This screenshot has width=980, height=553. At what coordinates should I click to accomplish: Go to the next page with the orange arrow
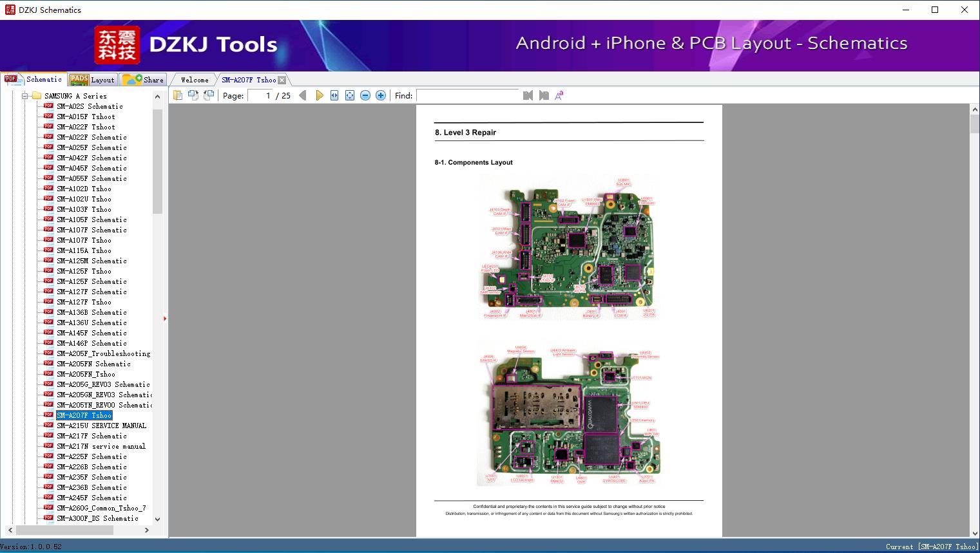[x=319, y=95]
